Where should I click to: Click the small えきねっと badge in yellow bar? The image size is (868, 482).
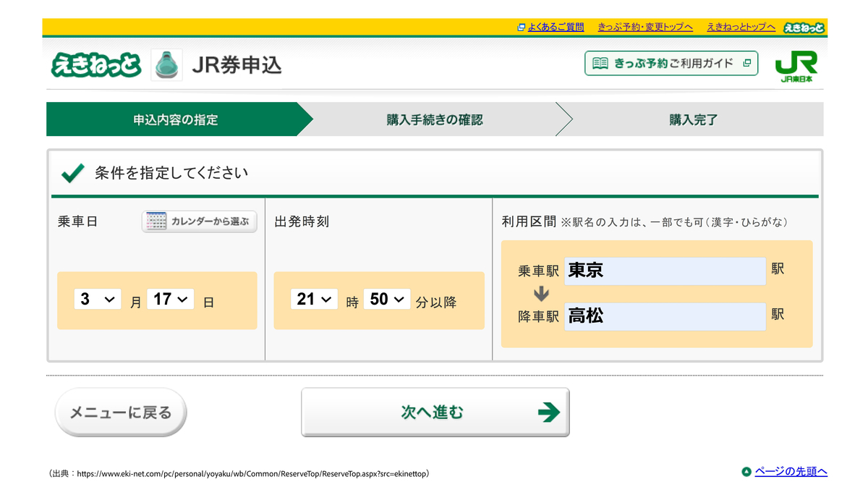tap(804, 28)
